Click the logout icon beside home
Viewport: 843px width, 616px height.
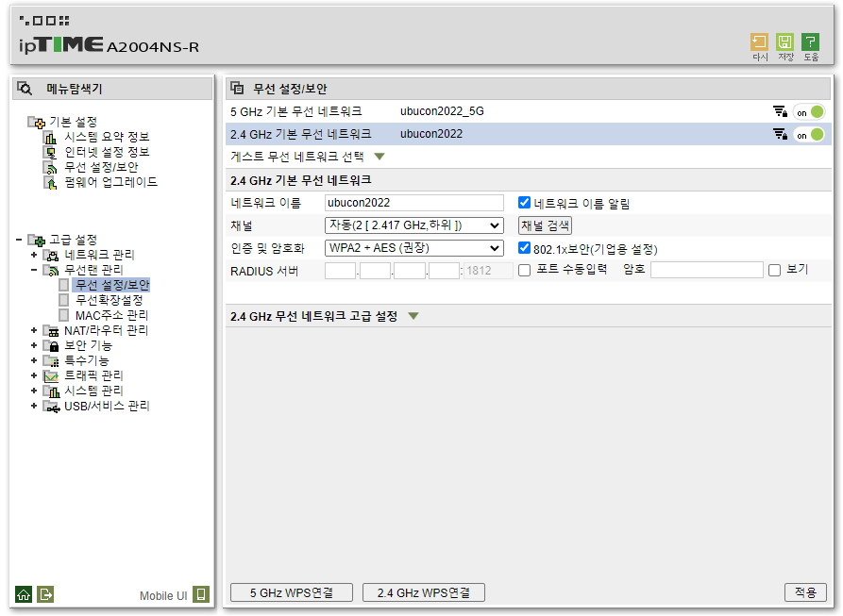[x=46, y=594]
